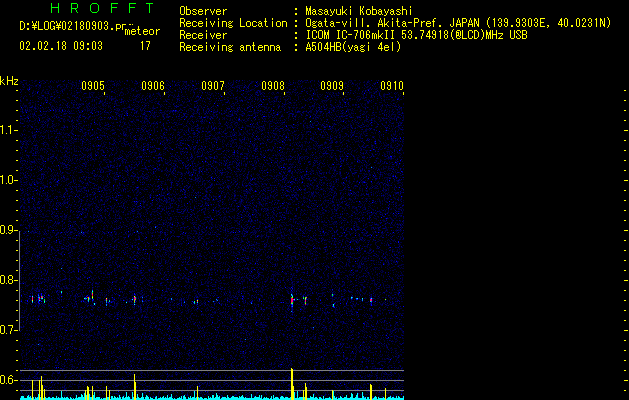629x400 pixels.
Task: Click the 0905 time marker
Action: point(93,86)
